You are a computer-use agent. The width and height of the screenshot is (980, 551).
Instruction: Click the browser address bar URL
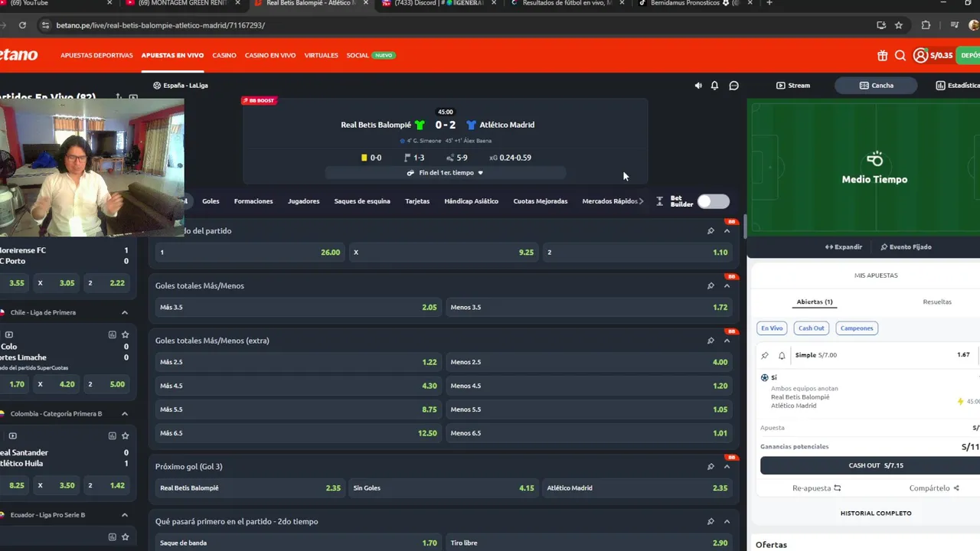tap(160, 25)
